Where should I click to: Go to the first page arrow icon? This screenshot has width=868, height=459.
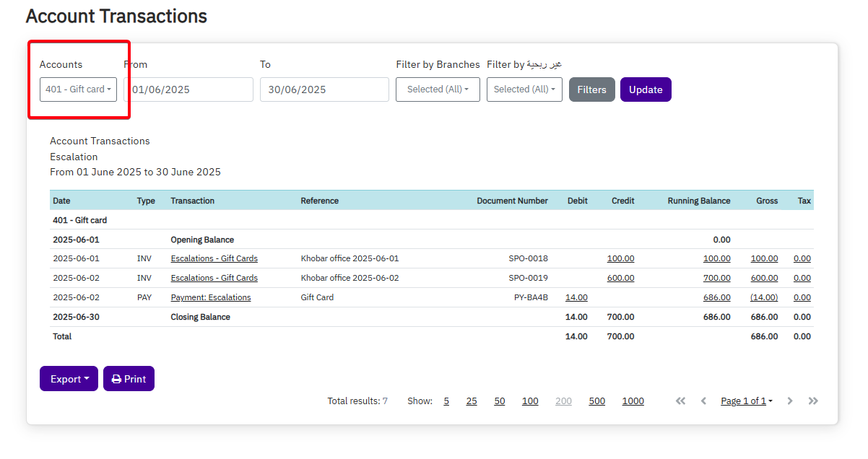(x=680, y=401)
